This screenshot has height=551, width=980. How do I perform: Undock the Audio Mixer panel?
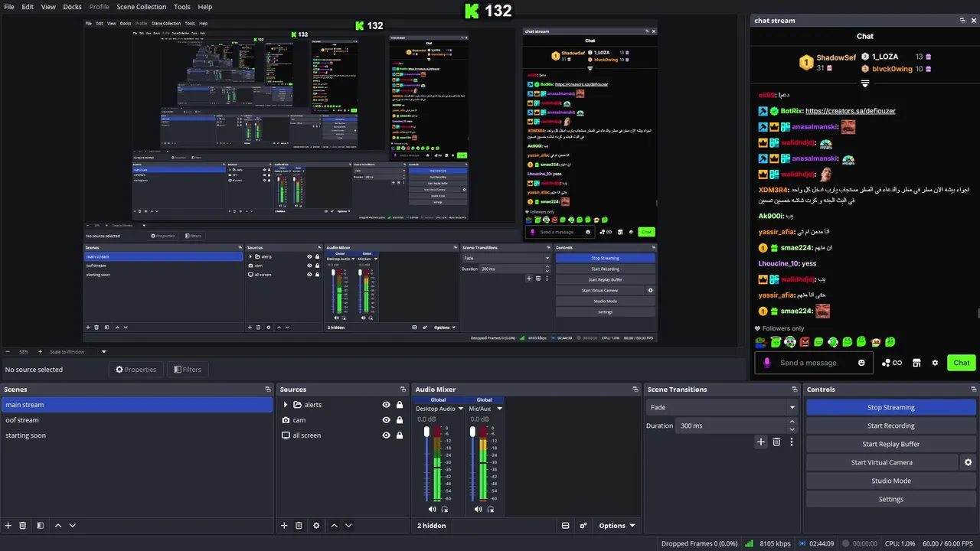click(x=635, y=390)
